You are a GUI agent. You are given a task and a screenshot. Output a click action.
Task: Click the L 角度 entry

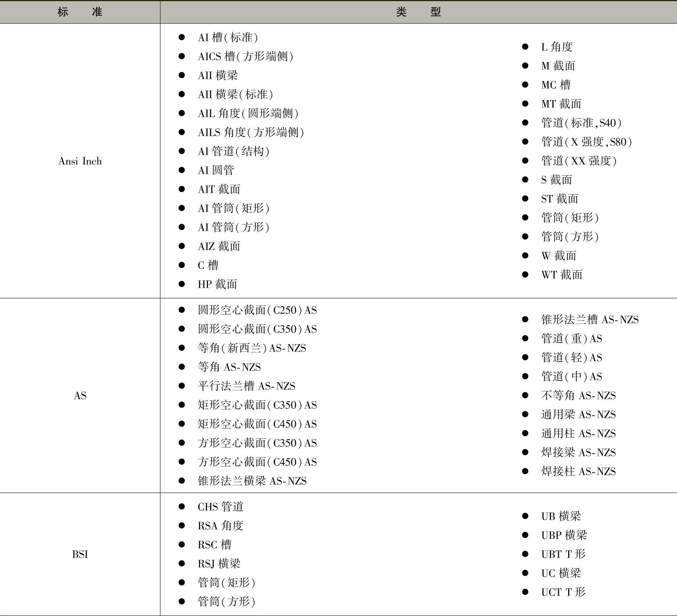click(x=557, y=47)
